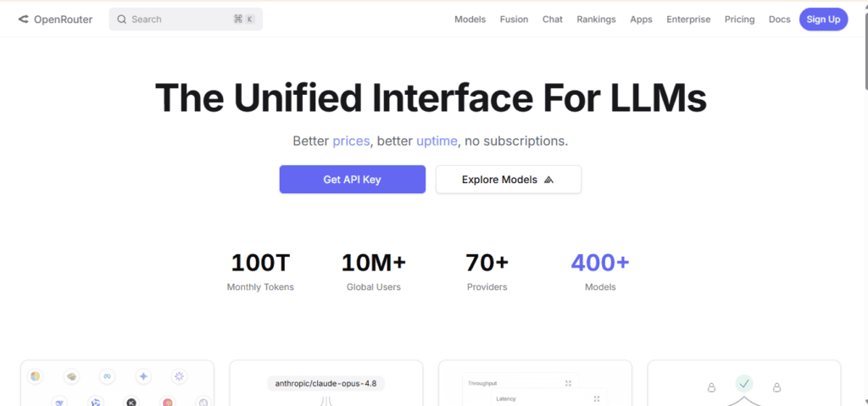This screenshot has height=406, width=868.
Task: Select the purple starburst provider icon
Action: pyautogui.click(x=179, y=376)
